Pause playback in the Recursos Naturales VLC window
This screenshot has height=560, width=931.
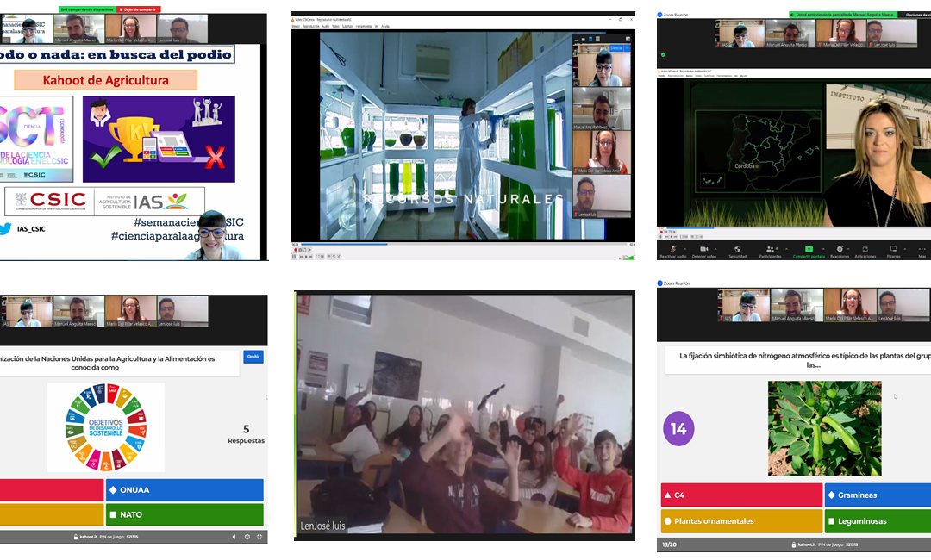point(294,257)
